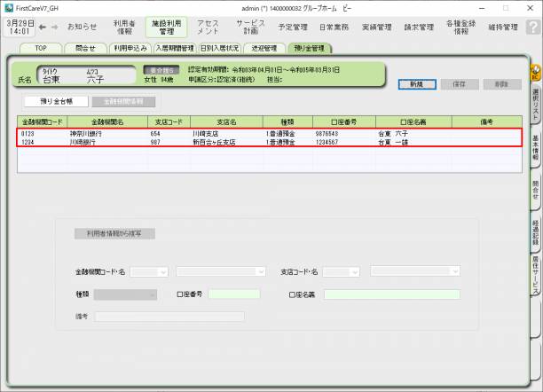Click the 利用者情報から複写 button
The image size is (543, 392).
(114, 234)
